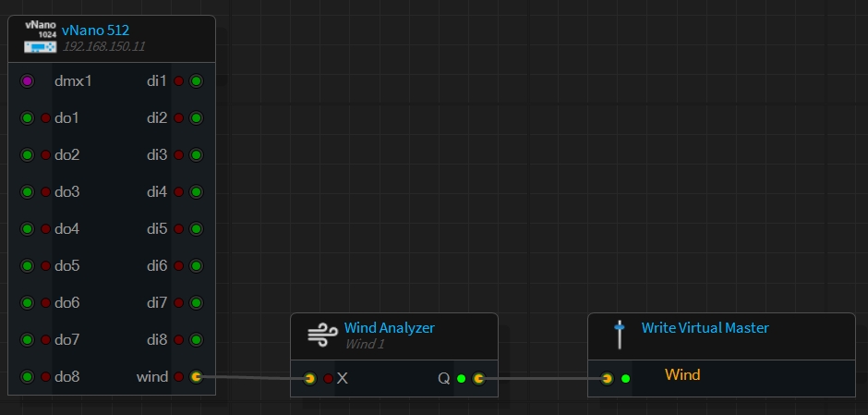
Task: Select the yellow wind output port on vNano
Action: pyautogui.click(x=196, y=377)
